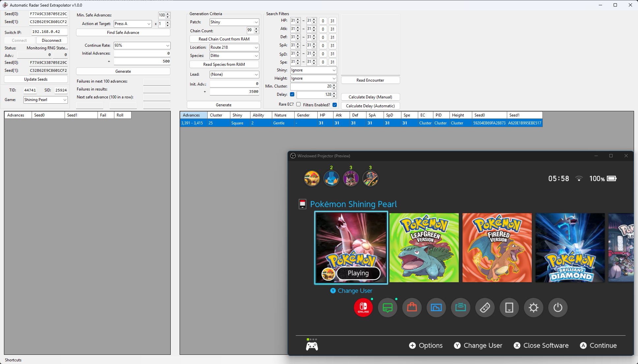Increment the Chain Count spinner up arrow
The image size is (638, 364).
(256, 29)
